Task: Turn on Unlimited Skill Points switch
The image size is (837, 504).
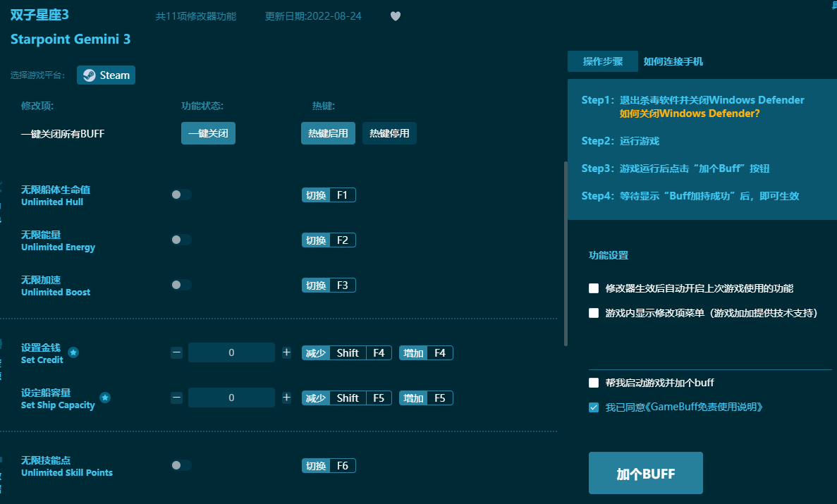Action: pyautogui.click(x=181, y=465)
